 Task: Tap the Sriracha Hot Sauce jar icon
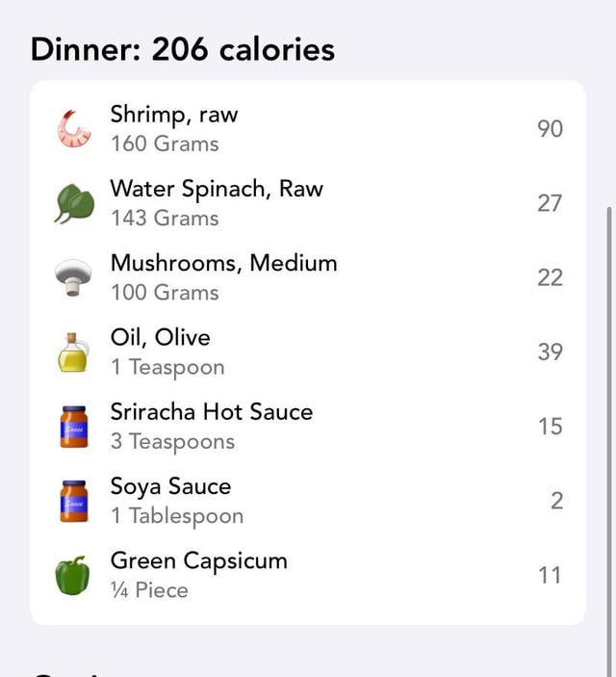tap(74, 427)
